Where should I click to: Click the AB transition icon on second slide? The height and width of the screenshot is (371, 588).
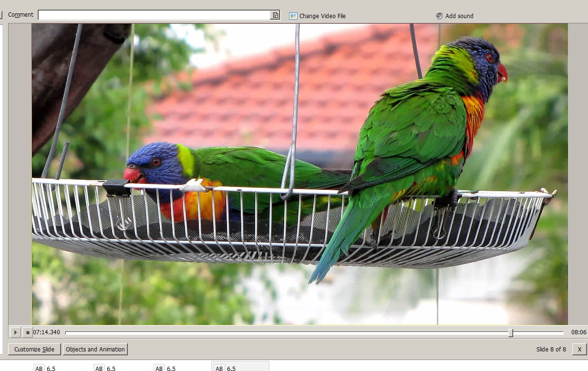[x=99, y=368]
